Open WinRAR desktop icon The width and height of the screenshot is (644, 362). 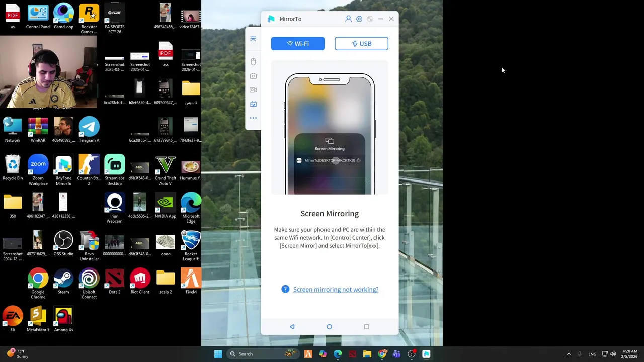click(38, 130)
